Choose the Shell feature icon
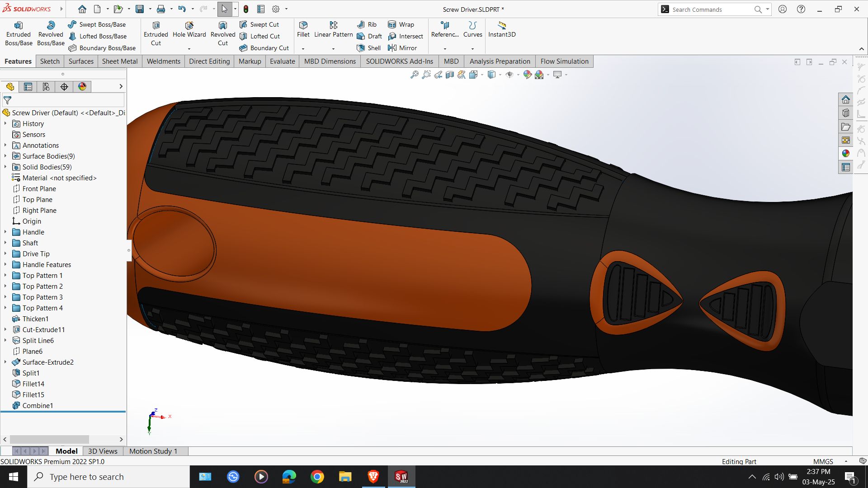The height and width of the screenshot is (488, 868). pos(368,48)
